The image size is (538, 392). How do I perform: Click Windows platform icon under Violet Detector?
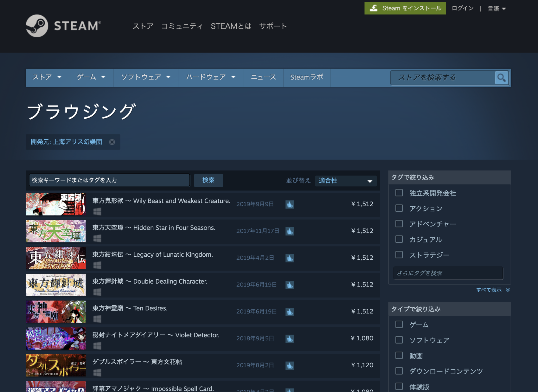click(x=97, y=346)
